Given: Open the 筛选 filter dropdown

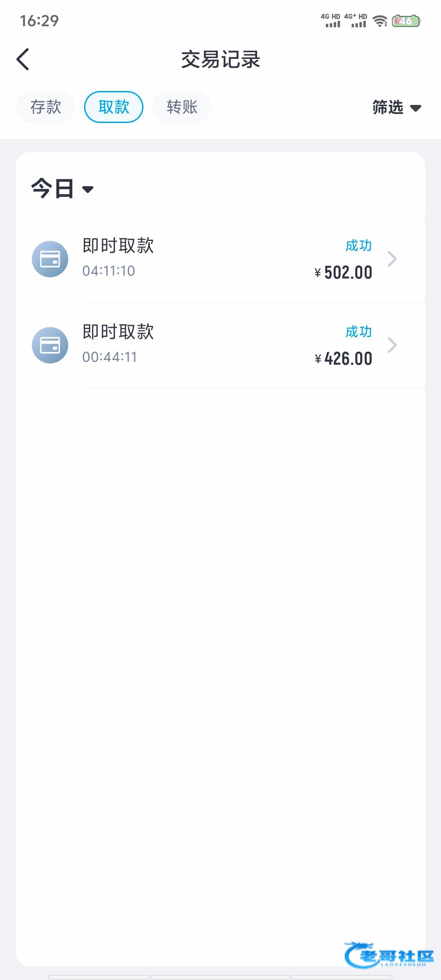Looking at the screenshot, I should tap(396, 108).
